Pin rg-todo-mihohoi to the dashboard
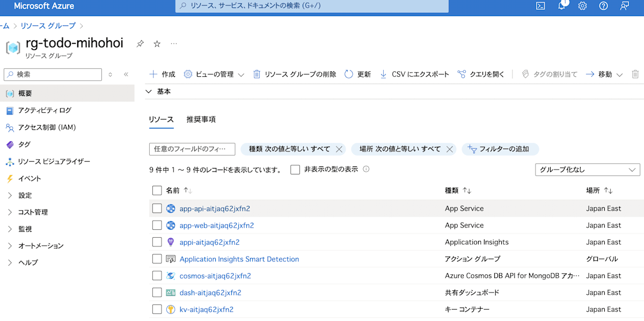Image resolution: width=644 pixels, height=321 pixels. pos(140,43)
